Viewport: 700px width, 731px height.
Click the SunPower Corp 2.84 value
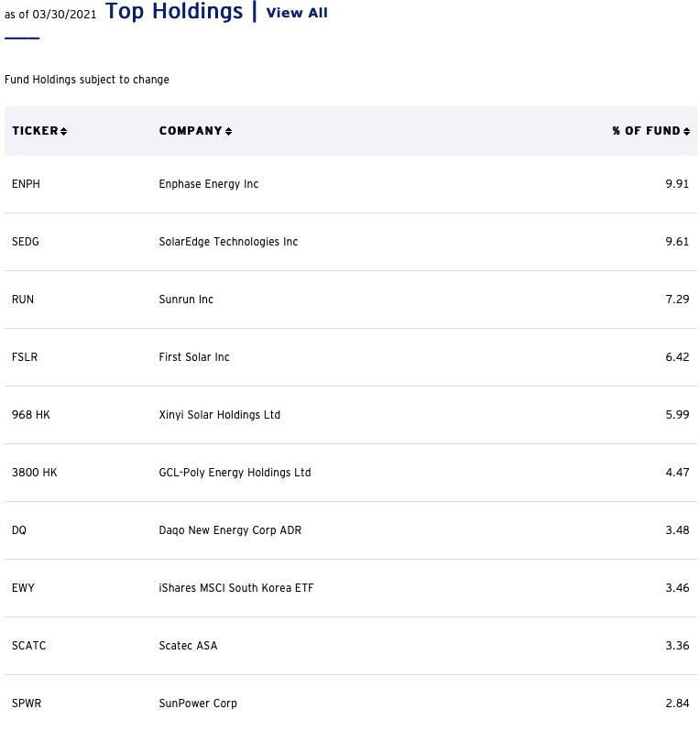click(x=677, y=703)
